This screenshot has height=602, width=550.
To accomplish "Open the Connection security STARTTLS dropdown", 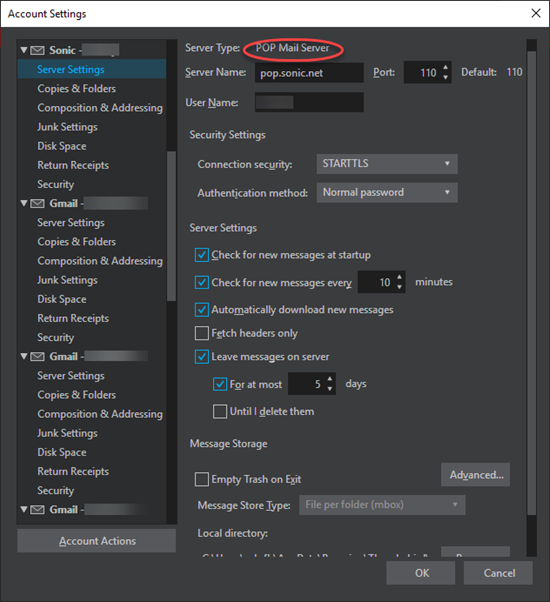I will (387, 164).
